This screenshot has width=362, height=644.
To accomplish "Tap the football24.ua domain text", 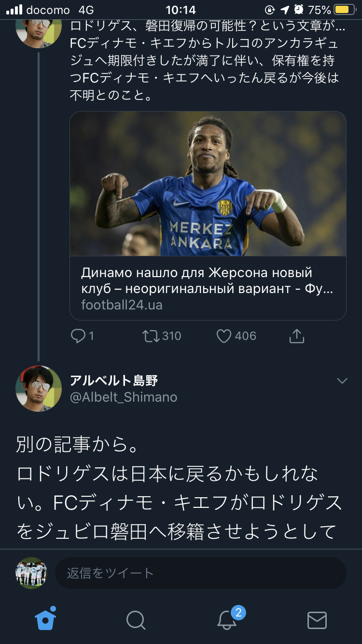I will pos(122,305).
